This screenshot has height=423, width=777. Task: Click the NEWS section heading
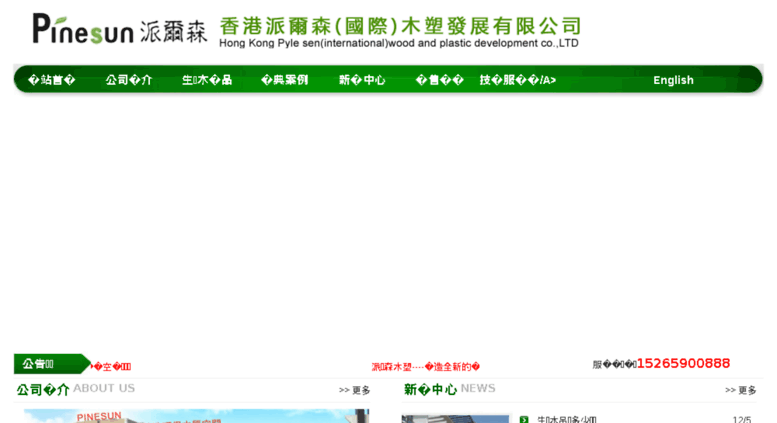click(x=449, y=389)
